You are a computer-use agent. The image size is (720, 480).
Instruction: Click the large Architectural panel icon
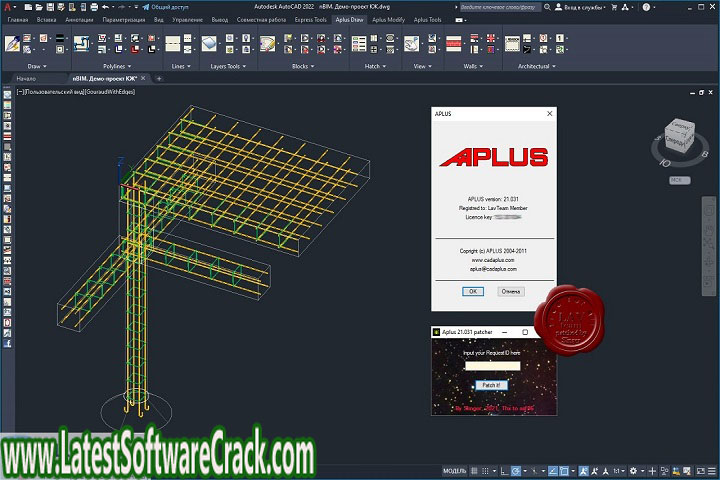(x=512, y=44)
